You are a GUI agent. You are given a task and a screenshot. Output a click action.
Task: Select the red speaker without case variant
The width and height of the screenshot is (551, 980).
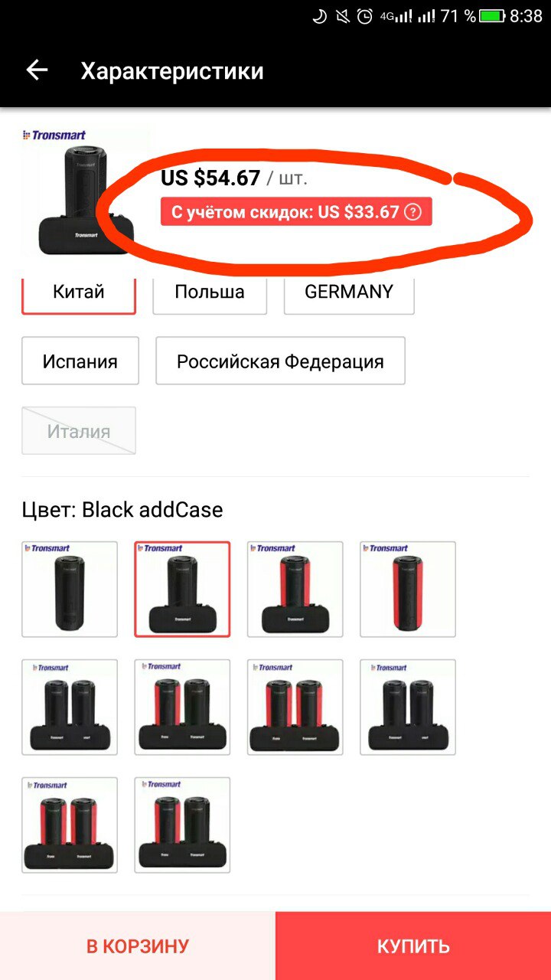click(408, 590)
